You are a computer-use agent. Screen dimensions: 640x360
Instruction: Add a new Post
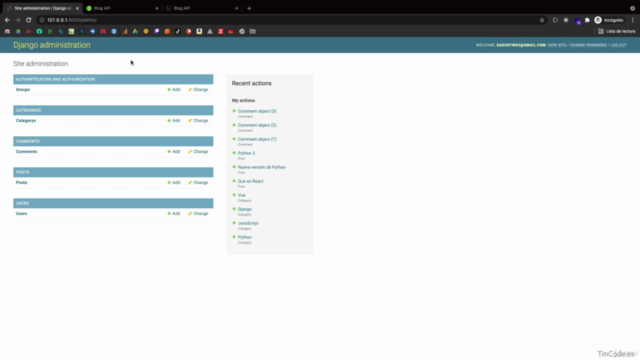tap(173, 182)
